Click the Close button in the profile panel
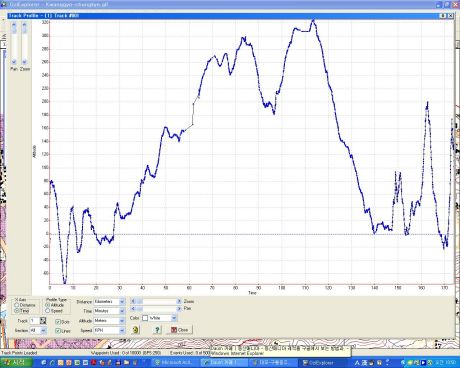Viewport: 460px width, 368px height. 180,330
